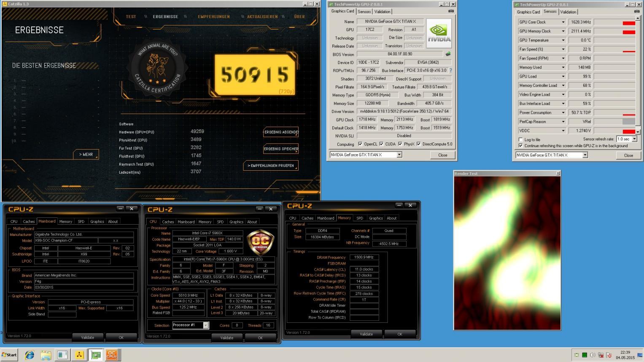Click the volume speaker tray icon

click(x=593, y=355)
